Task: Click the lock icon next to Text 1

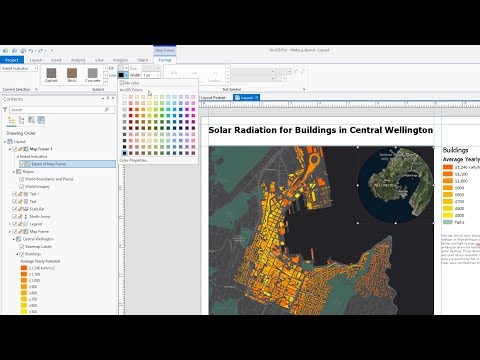Action: 20,194
